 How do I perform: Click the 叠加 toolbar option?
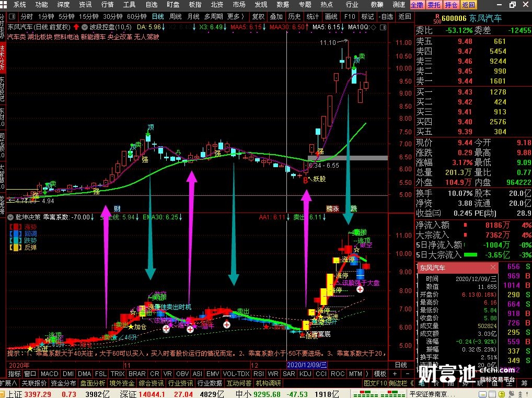276,17
